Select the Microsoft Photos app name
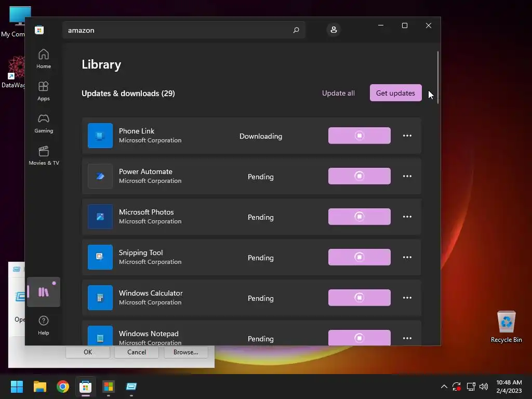Screen dimensions: 532x399 146,212
